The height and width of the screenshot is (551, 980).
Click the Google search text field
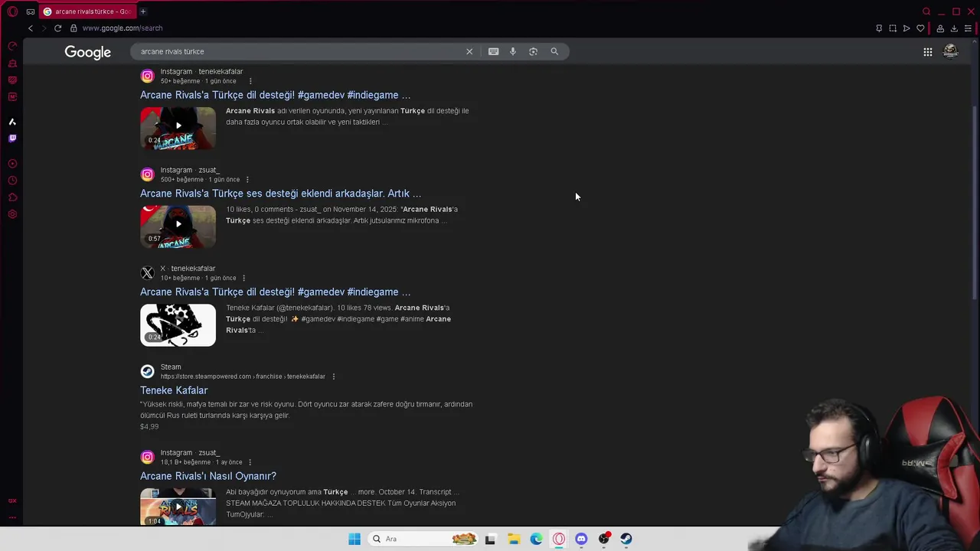[x=299, y=51]
